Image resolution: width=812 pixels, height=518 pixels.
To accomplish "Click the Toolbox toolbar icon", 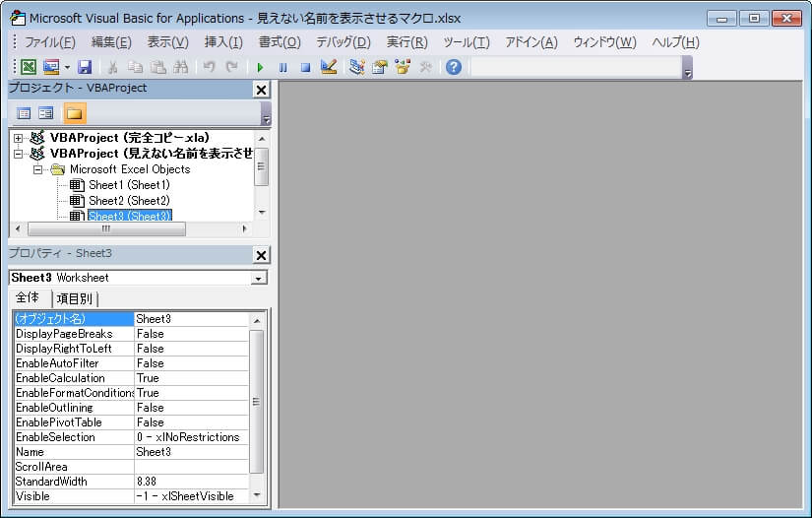I will 425,67.
